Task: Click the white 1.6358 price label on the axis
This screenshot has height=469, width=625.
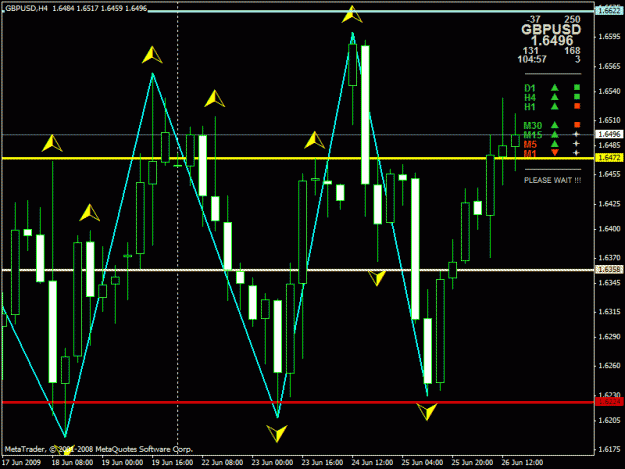Action: 609,270
